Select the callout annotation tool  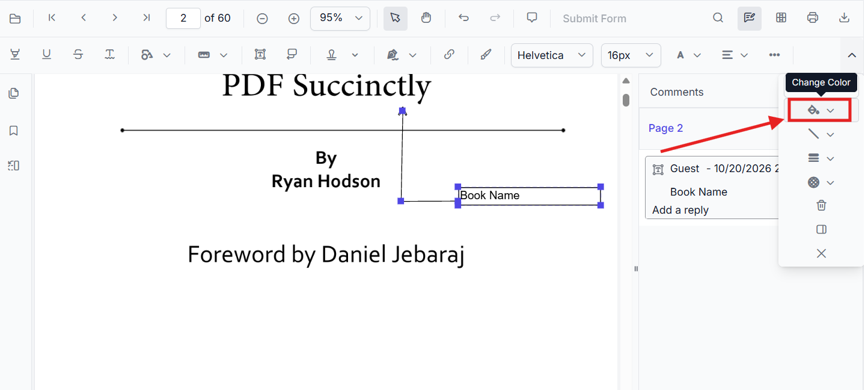(x=292, y=55)
